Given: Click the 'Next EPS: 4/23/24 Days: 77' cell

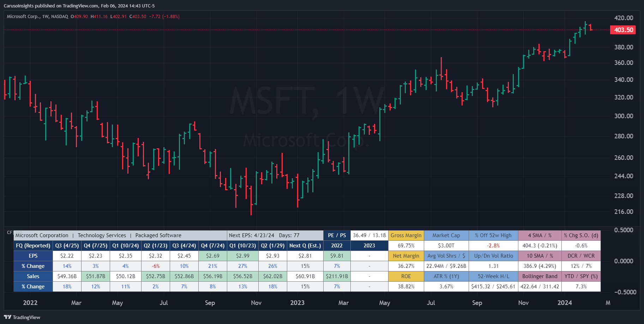Looking at the screenshot, I should pyautogui.click(x=275, y=235).
